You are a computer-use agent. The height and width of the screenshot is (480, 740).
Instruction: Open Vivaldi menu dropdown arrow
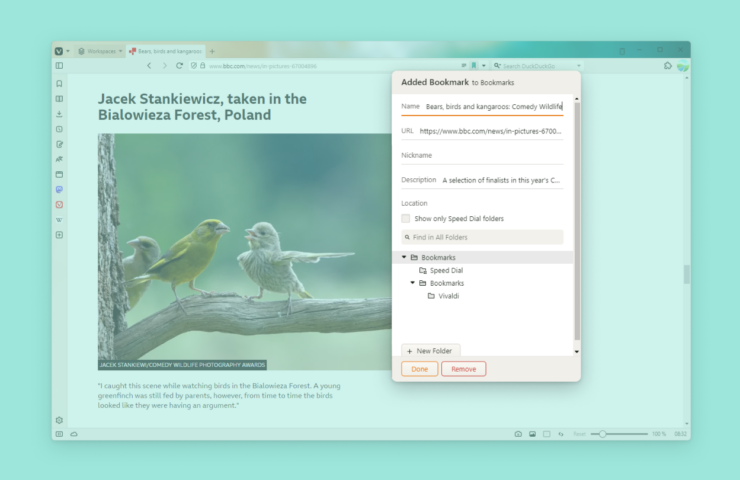pyautogui.click(x=68, y=51)
